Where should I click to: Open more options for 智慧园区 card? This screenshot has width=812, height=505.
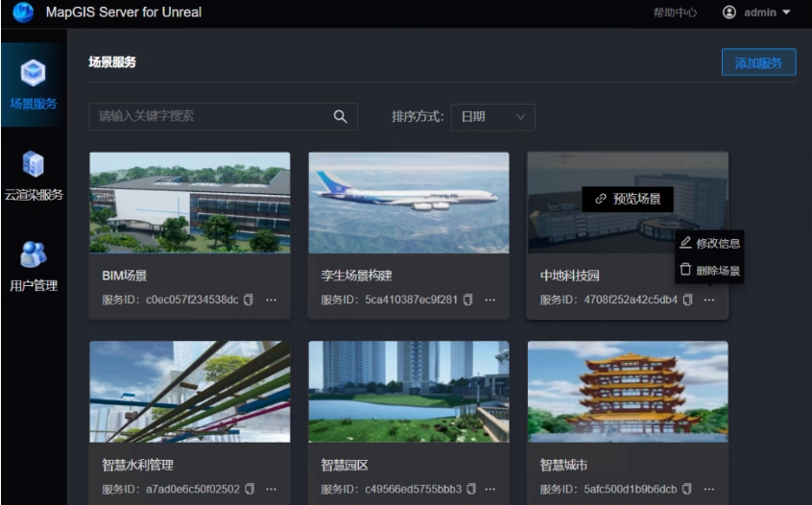[490, 490]
